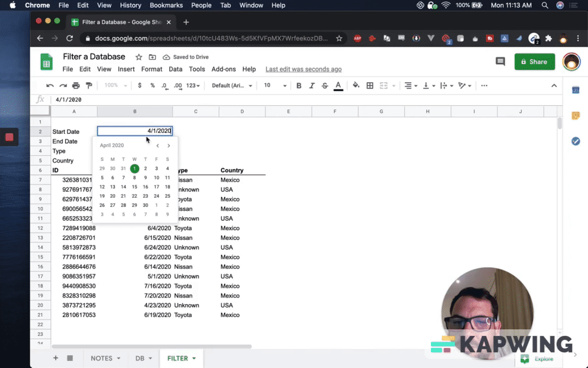588x368 pixels.
Task: Hide the menus using the collapse arrow
Action: coord(554,86)
